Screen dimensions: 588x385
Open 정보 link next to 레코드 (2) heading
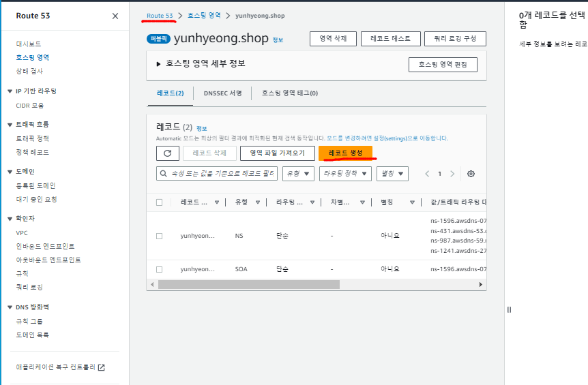click(202, 129)
